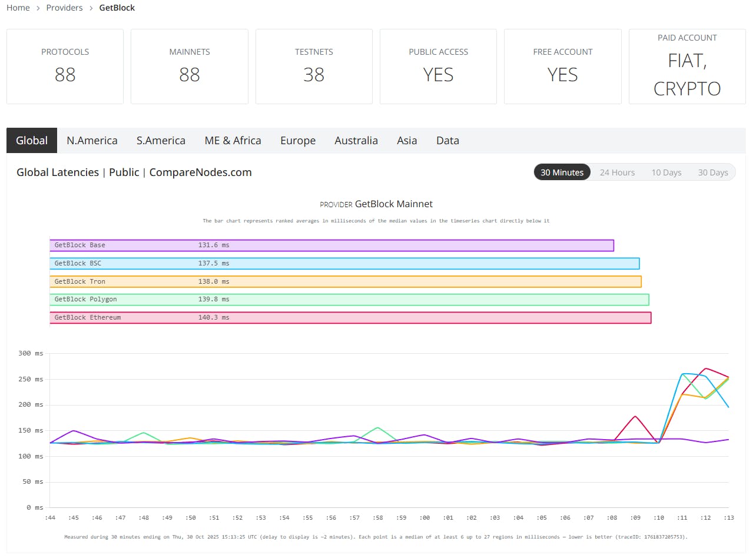Viewport: 756px width, 558px height.
Task: Switch to the N.America region tab
Action: click(x=92, y=140)
